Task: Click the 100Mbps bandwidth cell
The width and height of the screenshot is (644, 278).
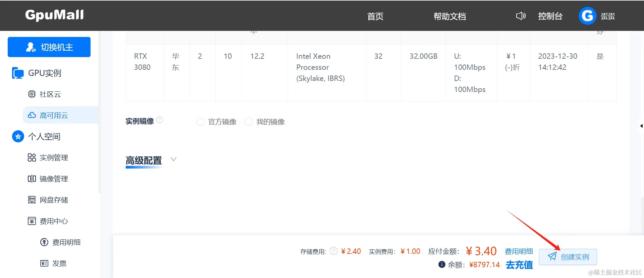Action: (471, 73)
